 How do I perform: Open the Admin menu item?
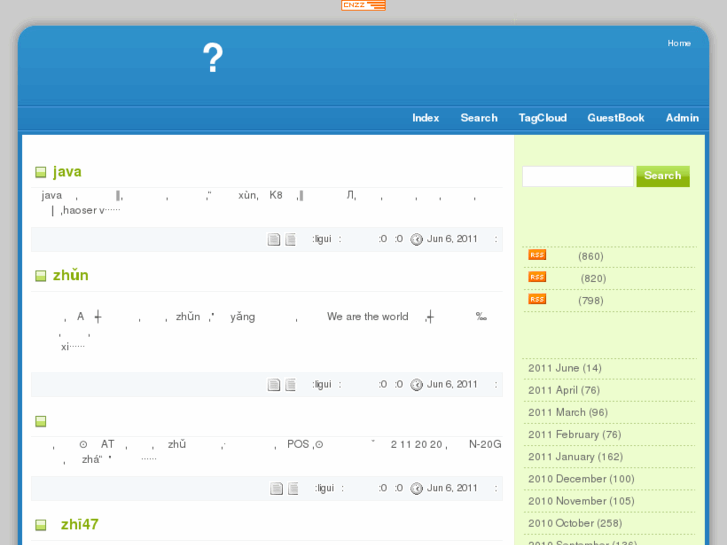[x=682, y=118]
